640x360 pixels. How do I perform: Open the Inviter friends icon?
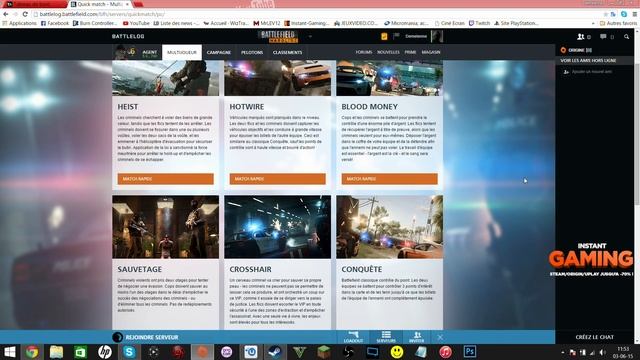(417, 337)
